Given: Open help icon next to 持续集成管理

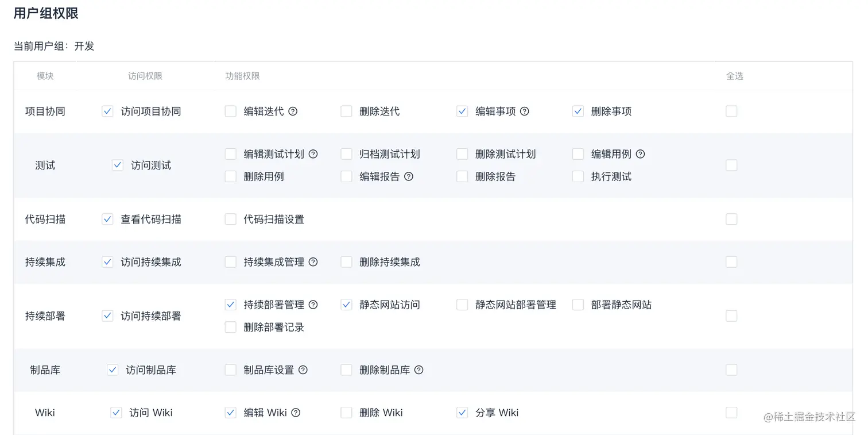Looking at the screenshot, I should click(313, 262).
